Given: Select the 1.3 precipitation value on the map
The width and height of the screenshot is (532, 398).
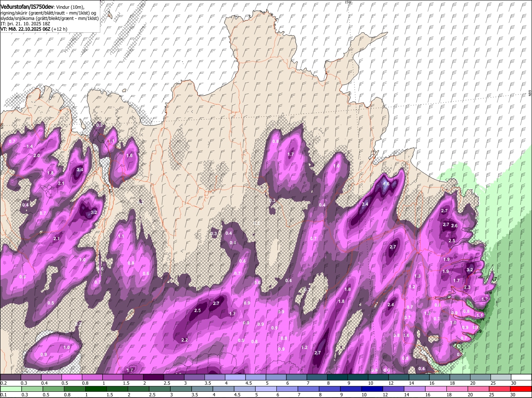Looking at the screenshot, I should [x=418, y=276].
